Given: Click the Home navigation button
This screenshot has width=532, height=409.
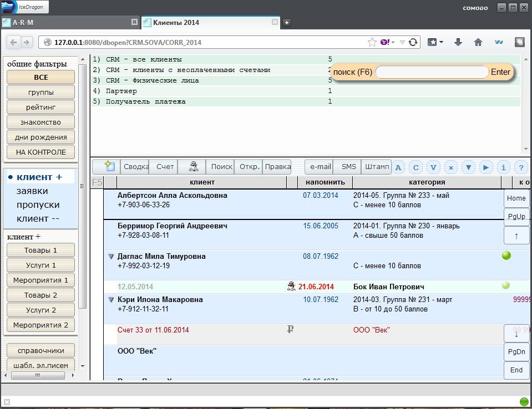Looking at the screenshot, I should tap(516, 198).
